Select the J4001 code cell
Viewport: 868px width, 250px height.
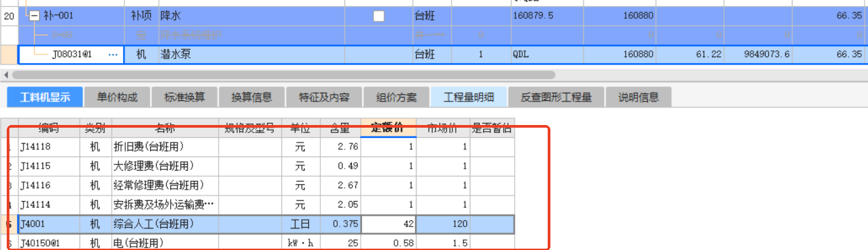tap(49, 224)
